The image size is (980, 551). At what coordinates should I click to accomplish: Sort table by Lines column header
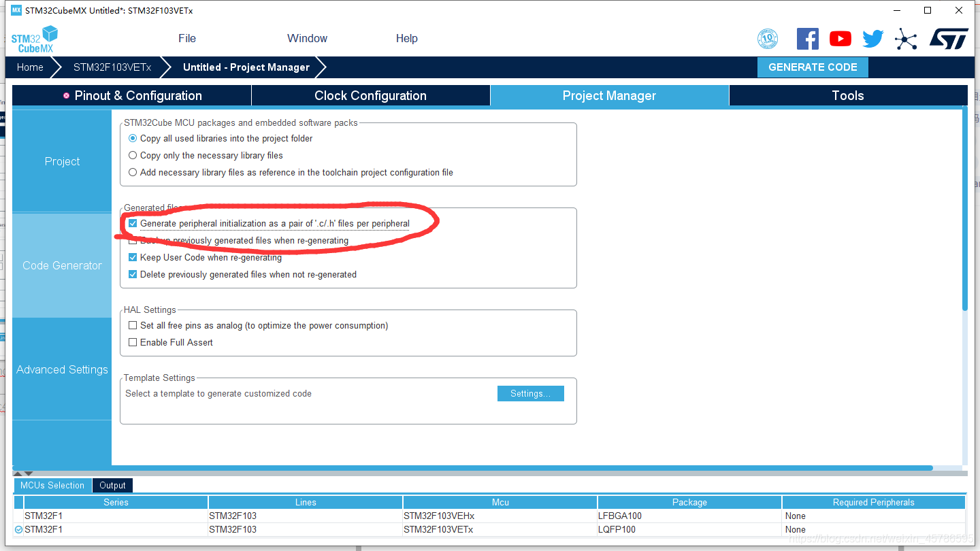306,502
